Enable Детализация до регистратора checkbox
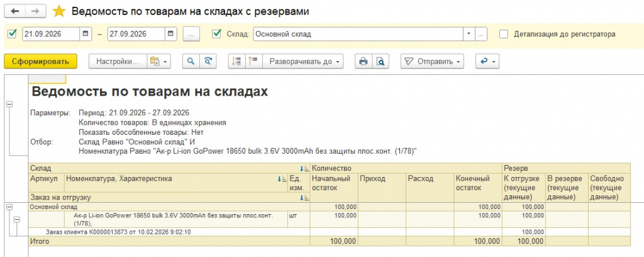This screenshot has height=257, width=644. pyautogui.click(x=504, y=34)
